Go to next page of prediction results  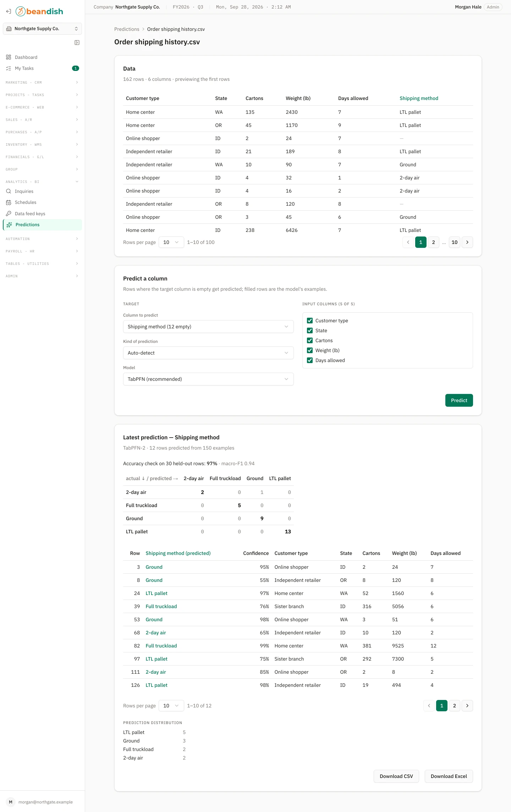pyautogui.click(x=467, y=706)
